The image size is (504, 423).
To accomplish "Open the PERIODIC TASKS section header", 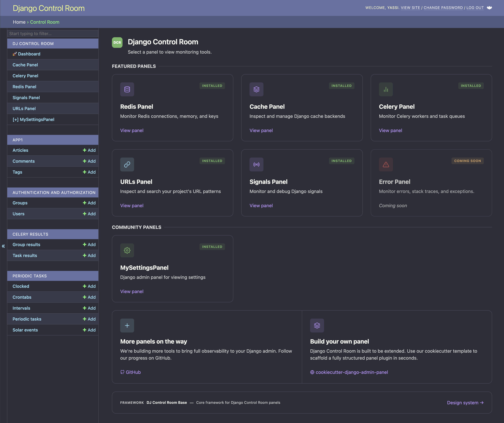I will [29, 276].
